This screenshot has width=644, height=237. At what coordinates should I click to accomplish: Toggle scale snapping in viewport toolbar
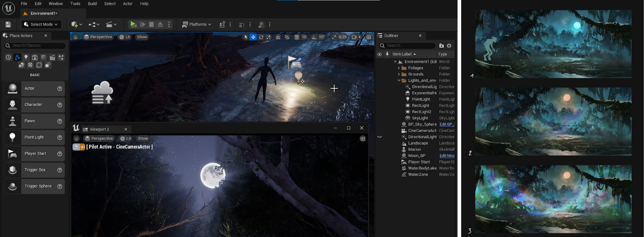point(334,37)
